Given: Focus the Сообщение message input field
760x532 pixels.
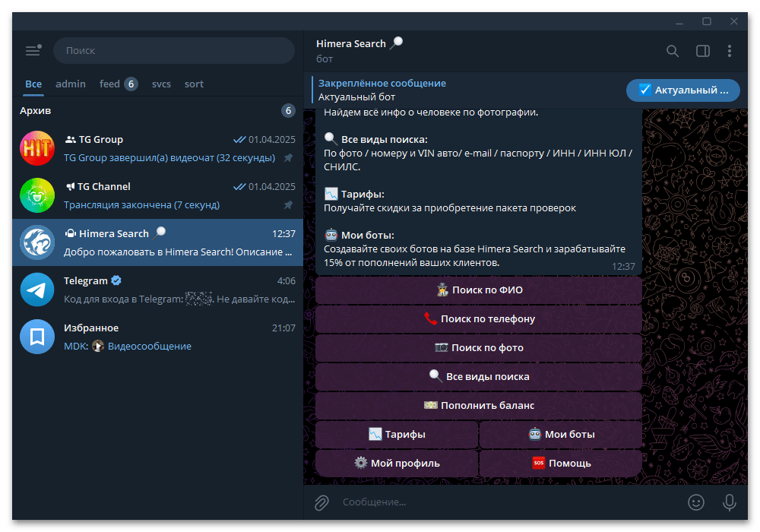Looking at the screenshot, I should 509,502.
